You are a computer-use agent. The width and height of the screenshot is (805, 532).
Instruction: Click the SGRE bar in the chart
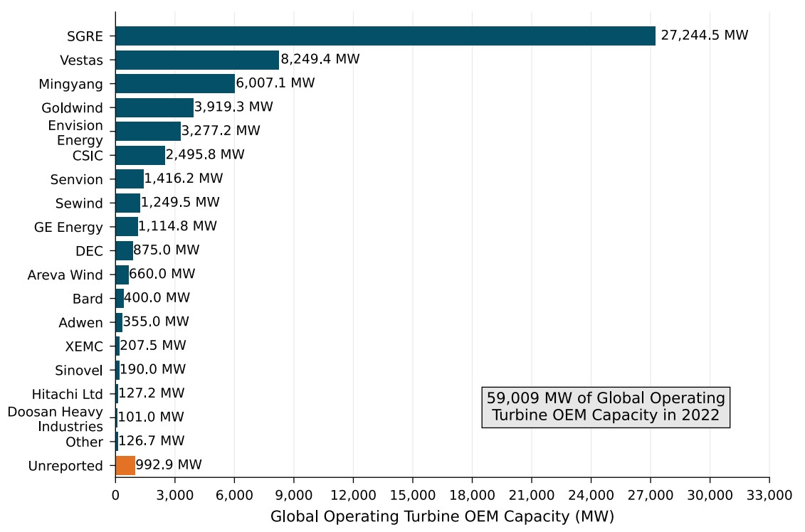(x=384, y=36)
